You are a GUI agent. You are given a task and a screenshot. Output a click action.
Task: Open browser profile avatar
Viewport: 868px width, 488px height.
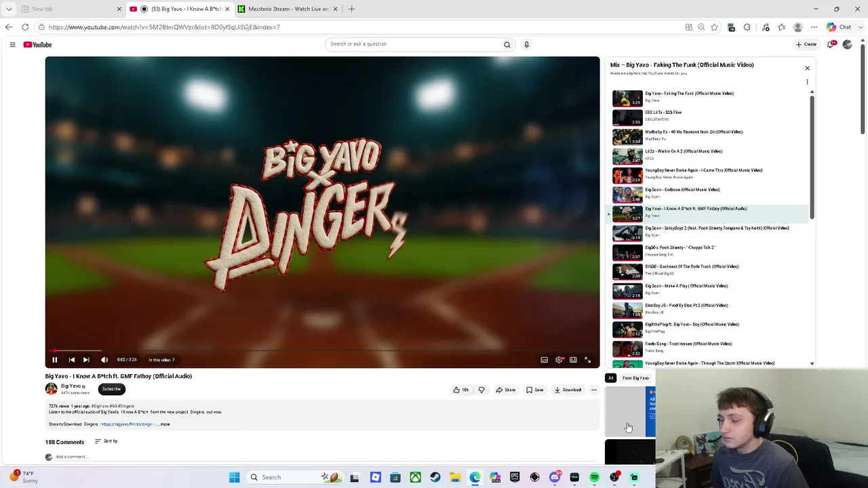click(798, 27)
